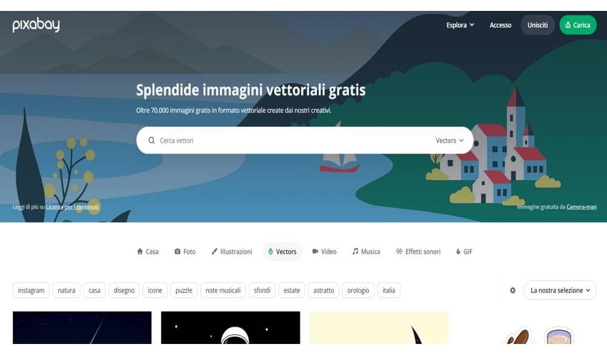Click the flame icon beside GIF
The height and width of the screenshot is (364, 607).
click(458, 251)
